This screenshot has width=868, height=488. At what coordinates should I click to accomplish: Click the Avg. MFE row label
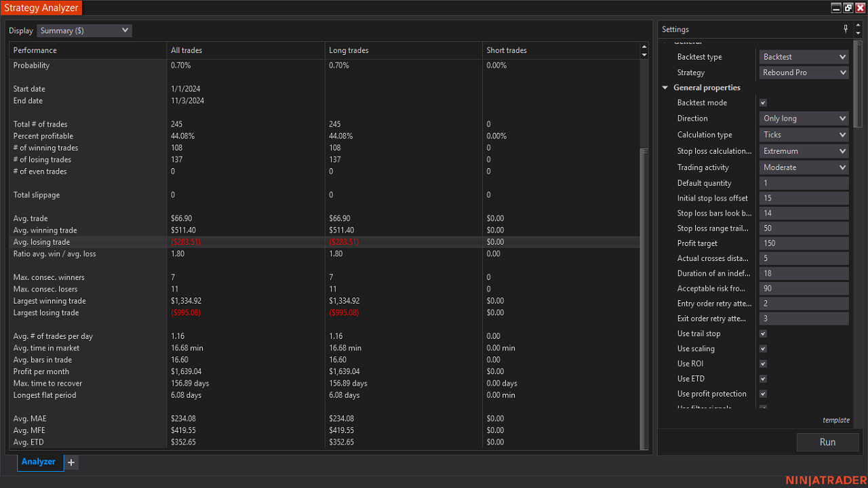tap(29, 430)
